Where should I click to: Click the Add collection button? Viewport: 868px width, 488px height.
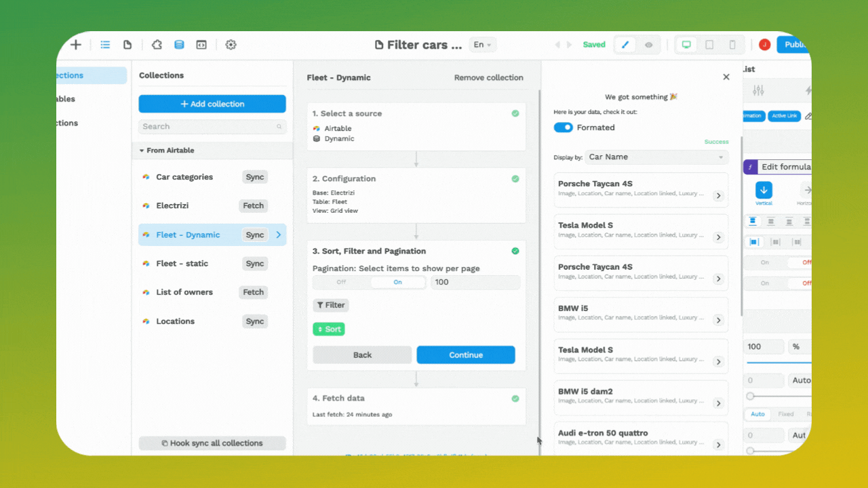[212, 104]
